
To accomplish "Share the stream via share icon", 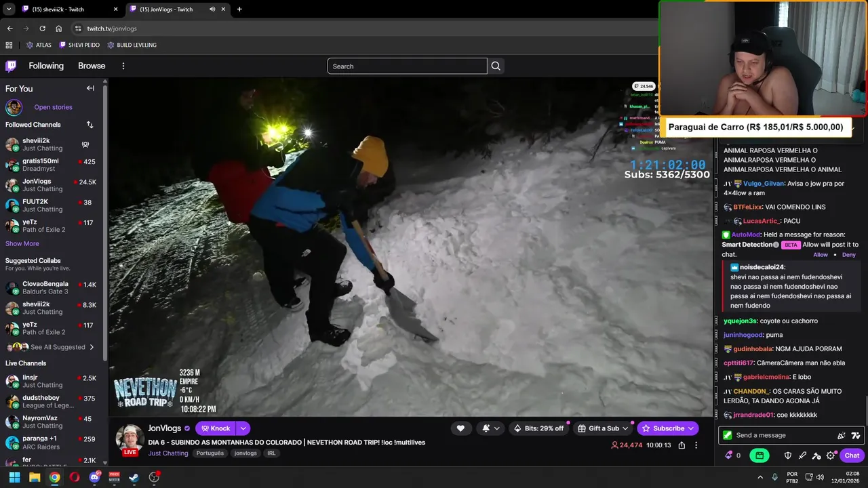I will pos(682,445).
